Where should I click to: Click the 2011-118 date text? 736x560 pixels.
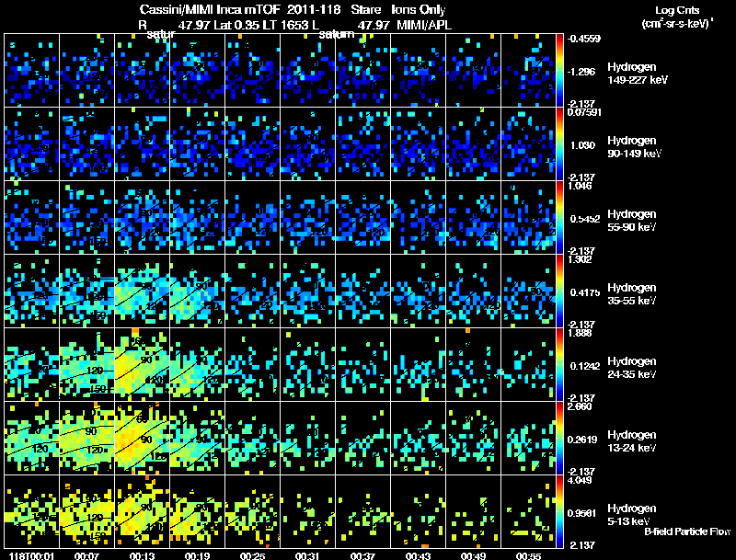[x=314, y=9]
